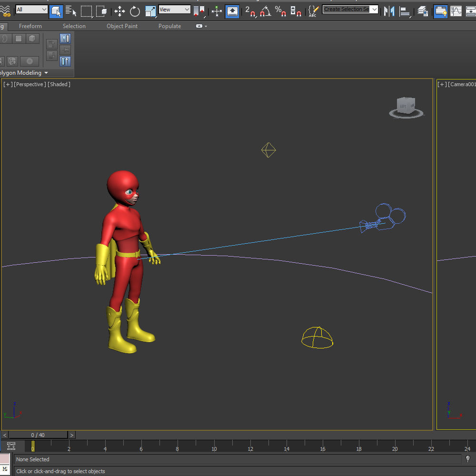This screenshot has height=476, width=476.
Task: Open the [Perspective] viewport label menu
Action: pyautogui.click(x=30, y=84)
